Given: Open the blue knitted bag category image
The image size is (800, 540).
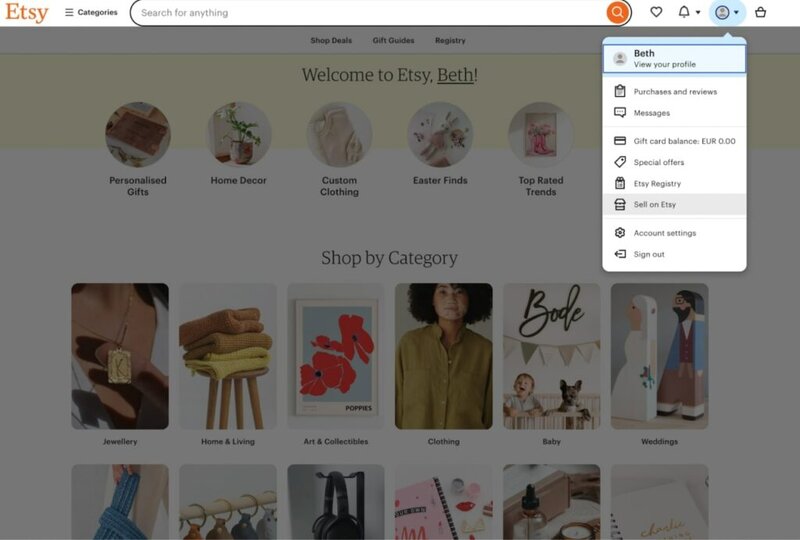Looking at the screenshot, I should click(120, 502).
